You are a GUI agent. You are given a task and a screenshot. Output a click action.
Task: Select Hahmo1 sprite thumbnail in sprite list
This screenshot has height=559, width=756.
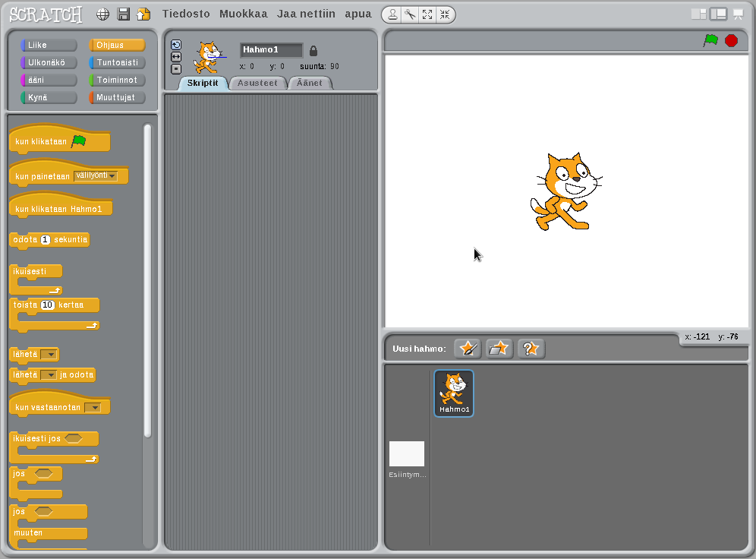coord(454,393)
